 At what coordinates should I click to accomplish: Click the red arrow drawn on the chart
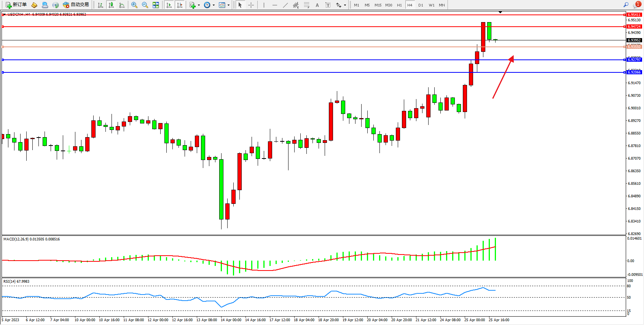click(502, 78)
